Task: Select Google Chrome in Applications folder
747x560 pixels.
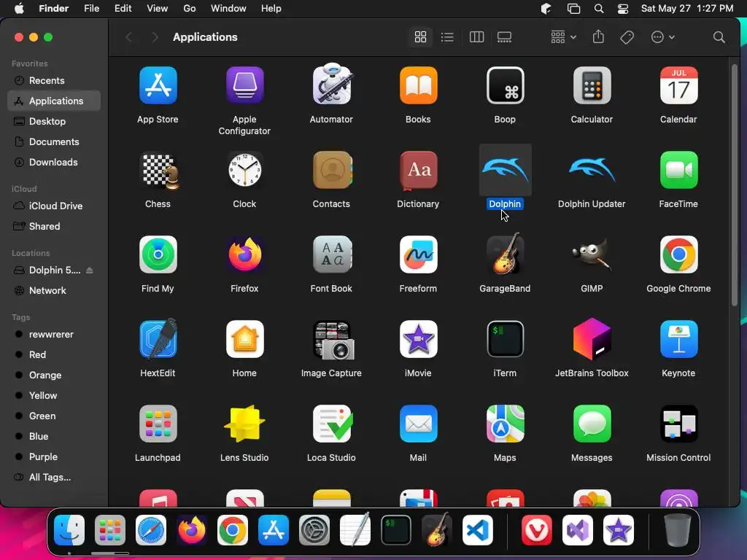Action: [x=678, y=254]
